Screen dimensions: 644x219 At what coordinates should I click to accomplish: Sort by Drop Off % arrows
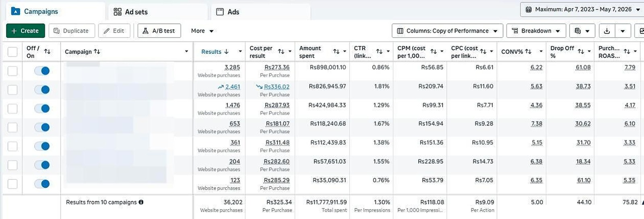581,52
